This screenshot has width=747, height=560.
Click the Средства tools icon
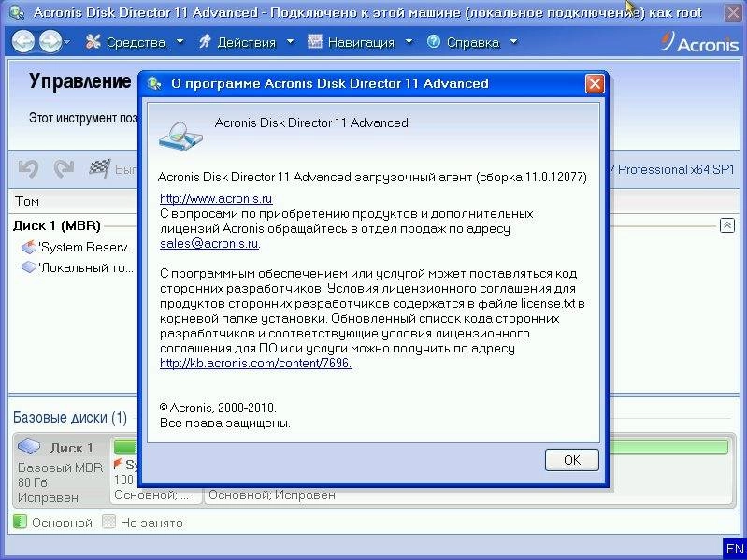click(x=93, y=42)
